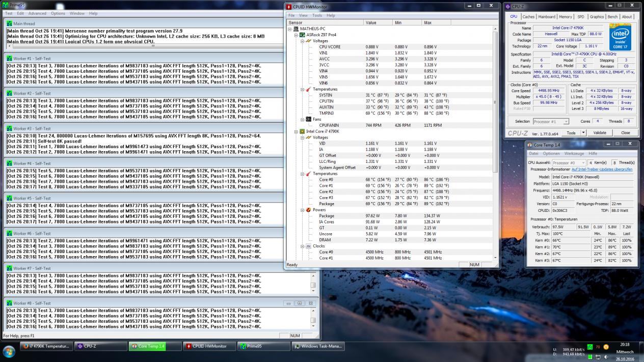This screenshot has width=644, height=362.
Task: Click the Firefox i7 4790K Temperatur taskbar button
Action: click(47, 346)
